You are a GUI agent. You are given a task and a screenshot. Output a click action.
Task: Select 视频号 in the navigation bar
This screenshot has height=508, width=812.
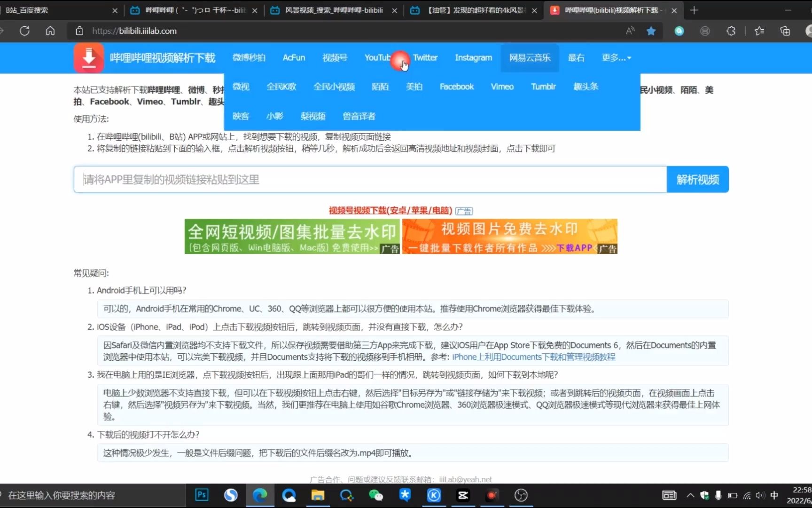point(335,58)
